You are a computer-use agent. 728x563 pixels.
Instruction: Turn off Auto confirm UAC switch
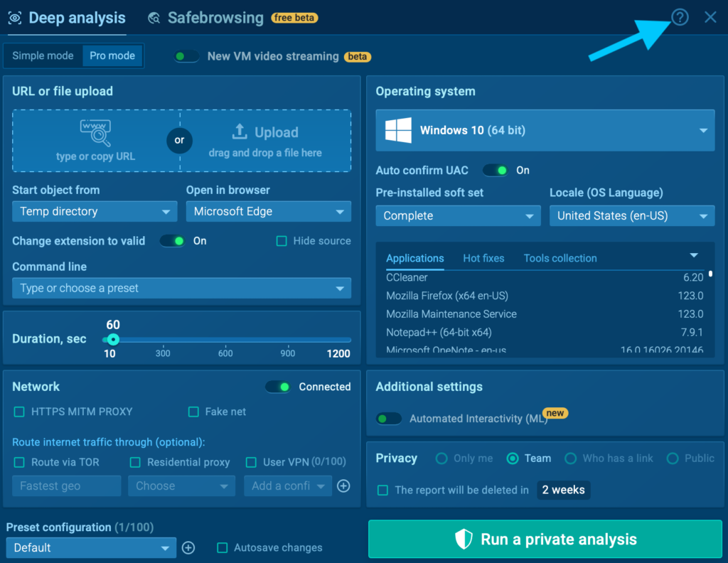click(496, 171)
